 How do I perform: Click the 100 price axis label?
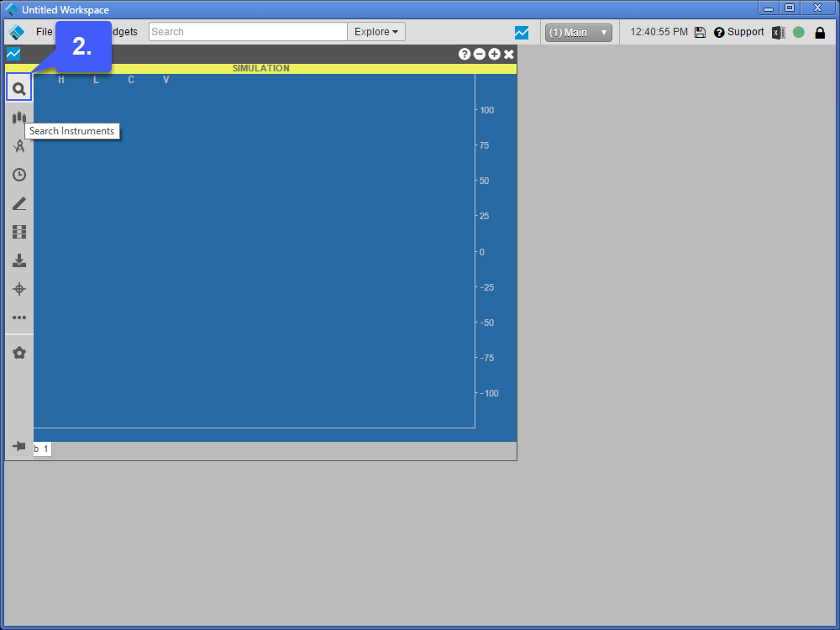[x=487, y=110]
